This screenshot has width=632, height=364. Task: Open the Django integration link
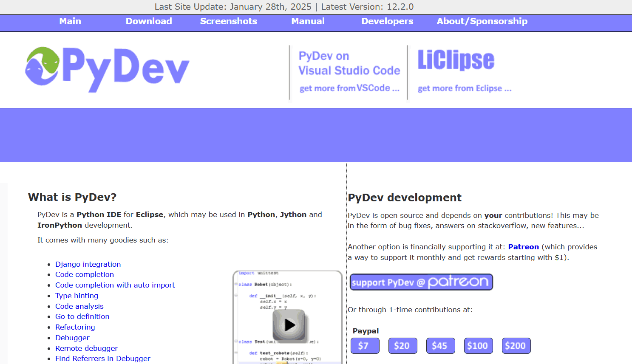88,264
